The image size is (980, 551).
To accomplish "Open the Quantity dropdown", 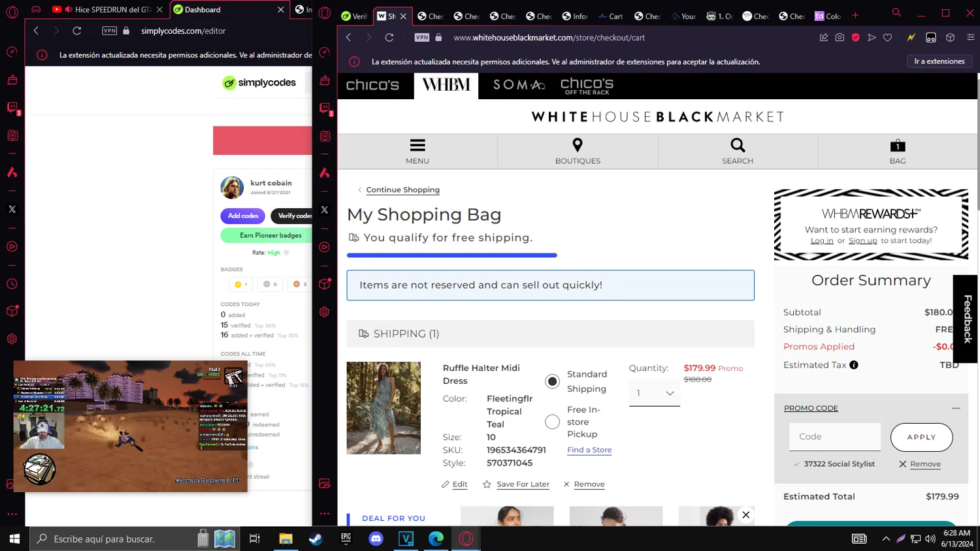I will click(x=655, y=393).
